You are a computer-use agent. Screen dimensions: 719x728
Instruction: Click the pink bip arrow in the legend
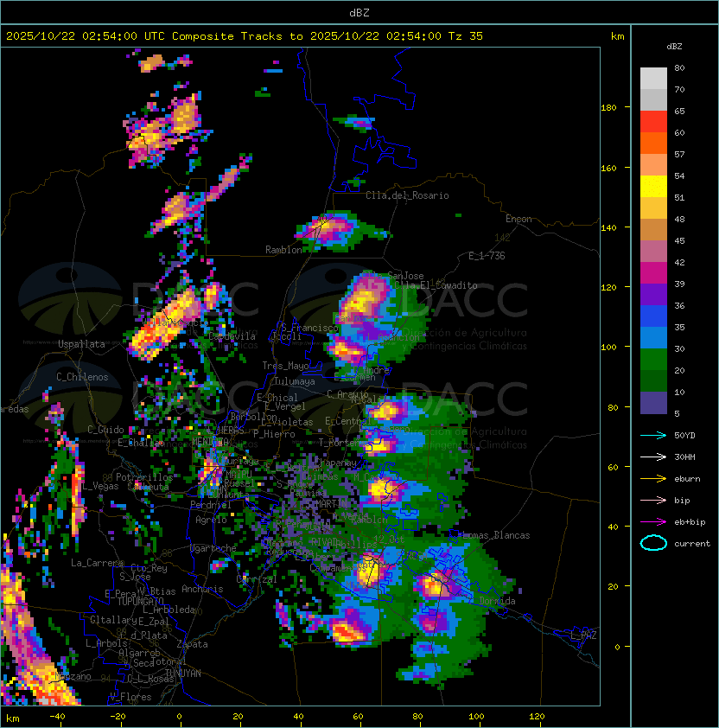653,500
